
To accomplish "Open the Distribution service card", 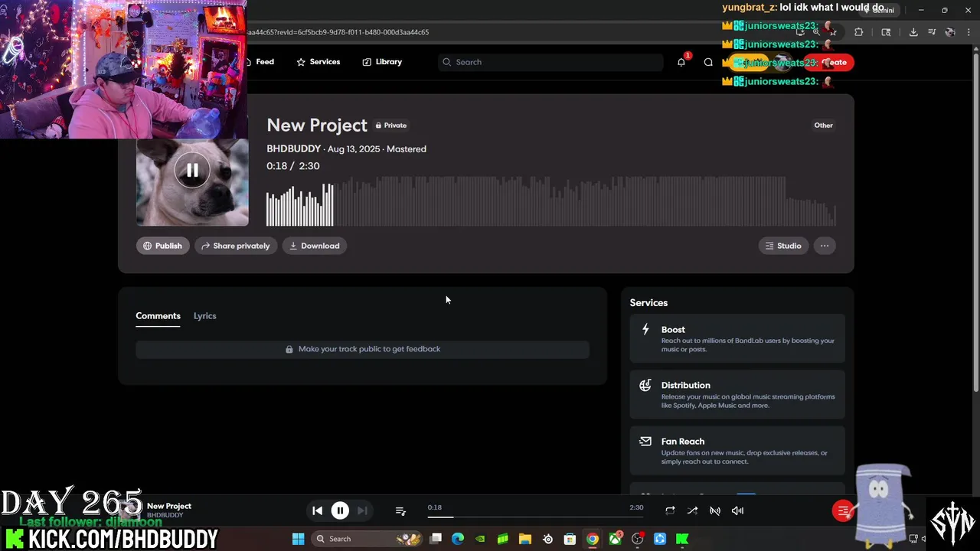I will [737, 395].
